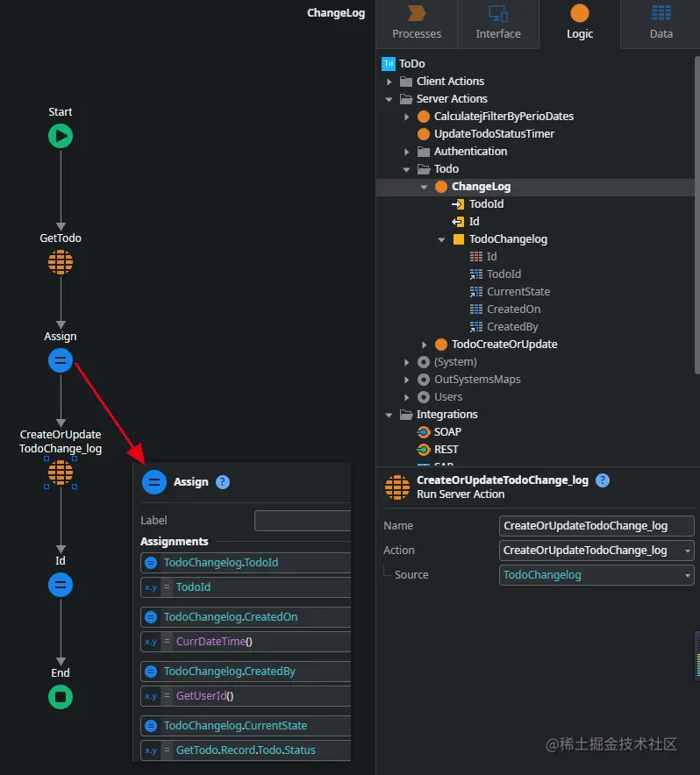Click the TodoCreateOrUpdate action icon
The image size is (700, 775).
pos(440,345)
